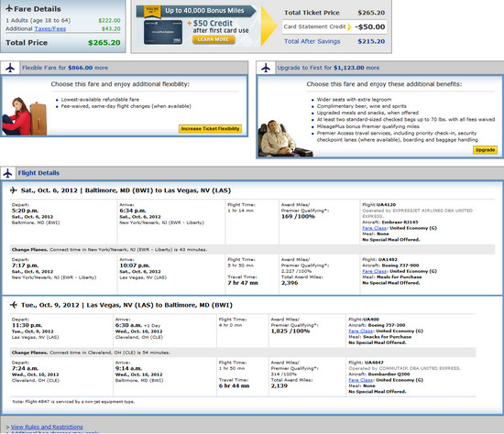Click Total Price $265.20 amount

coord(104,43)
